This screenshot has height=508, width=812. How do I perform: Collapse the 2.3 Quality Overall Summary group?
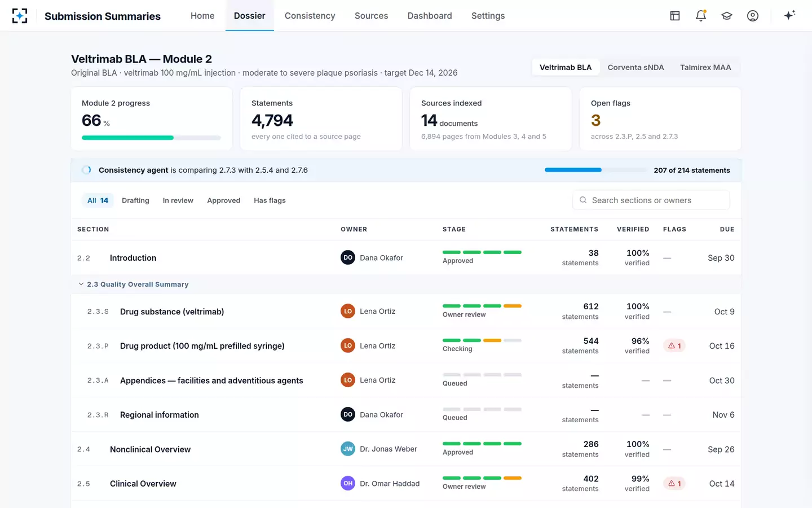[133, 284]
